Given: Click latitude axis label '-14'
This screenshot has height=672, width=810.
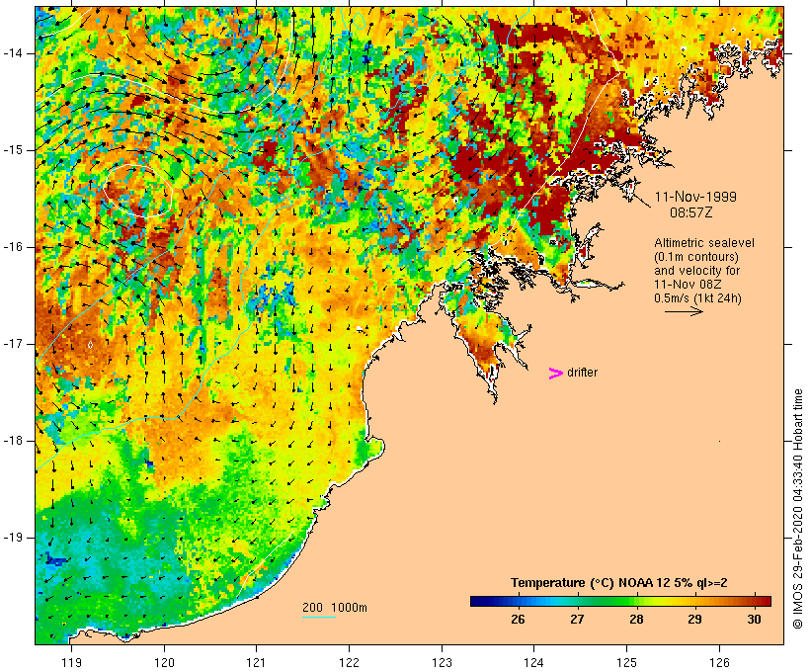Looking at the screenshot, I should click(x=12, y=53).
